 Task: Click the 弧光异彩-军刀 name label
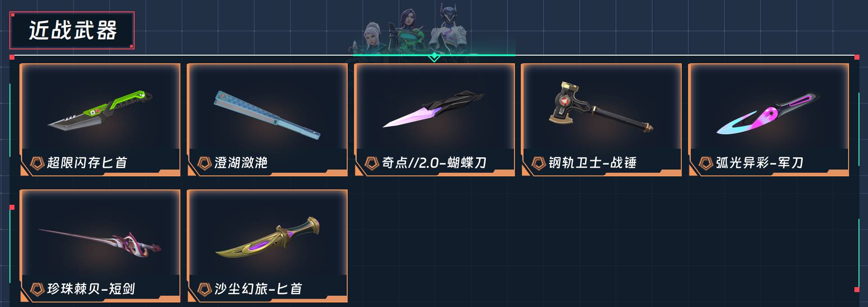(x=759, y=163)
